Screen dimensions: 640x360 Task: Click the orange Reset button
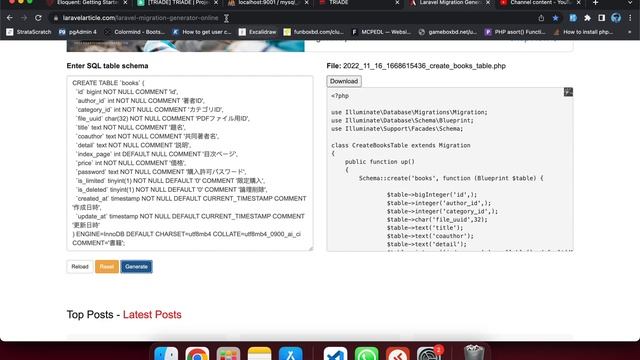(107, 267)
